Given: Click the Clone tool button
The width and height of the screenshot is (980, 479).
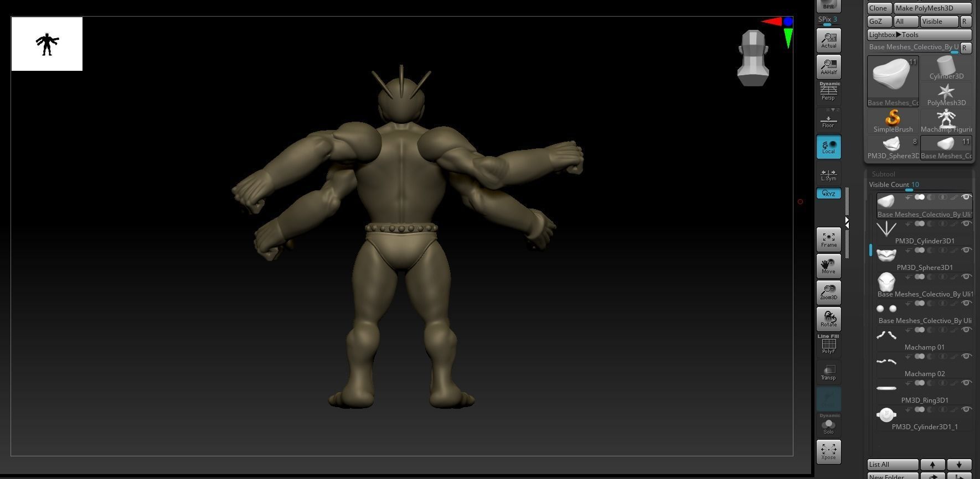Looking at the screenshot, I should 879,8.
